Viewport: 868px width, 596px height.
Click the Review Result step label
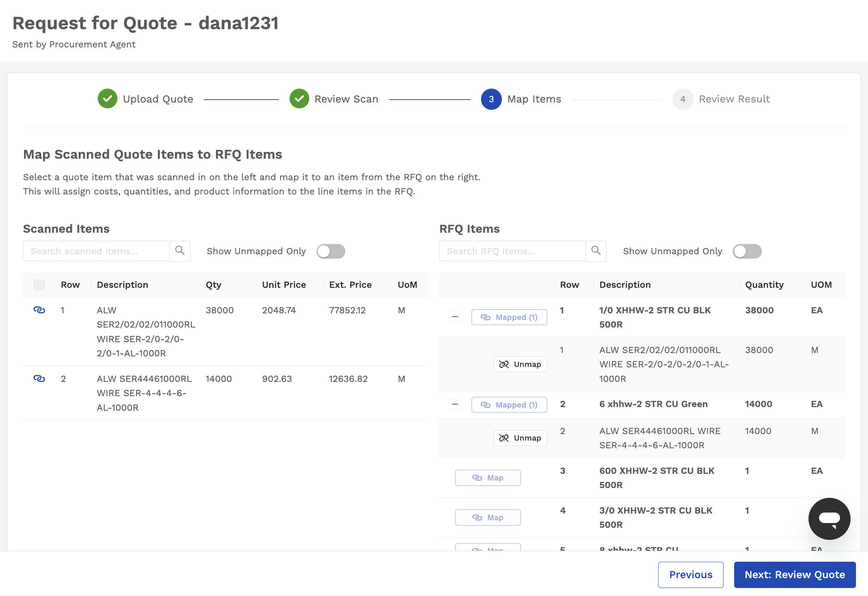click(x=734, y=99)
